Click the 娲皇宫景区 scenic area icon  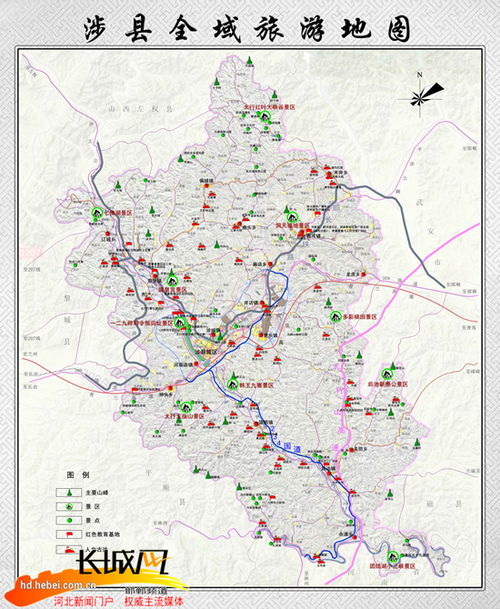click(x=172, y=280)
